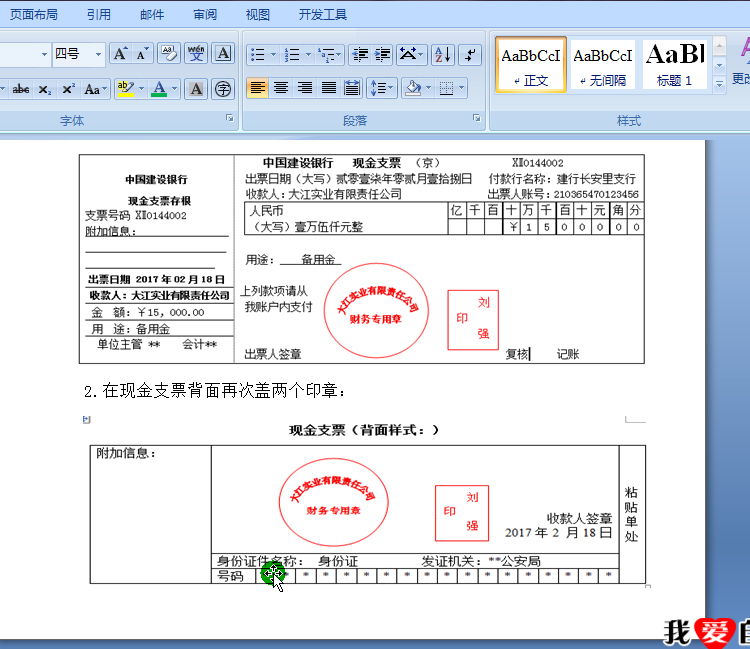
Task: Click the Increase Indent icon
Action: pyautogui.click(x=383, y=55)
